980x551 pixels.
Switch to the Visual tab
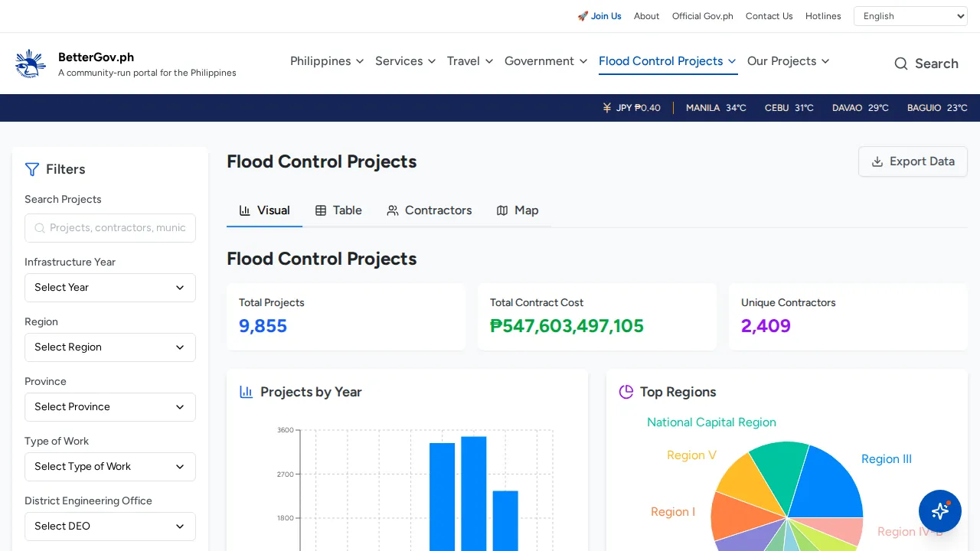[x=264, y=210]
